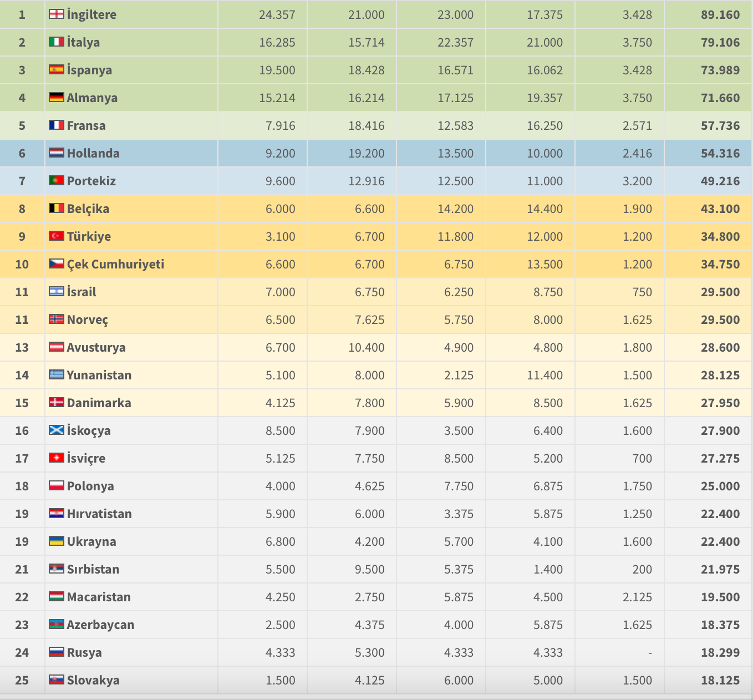This screenshot has height=700, width=753.
Task: Click the Austria flag icon beside Avusturya
Action: (56, 346)
